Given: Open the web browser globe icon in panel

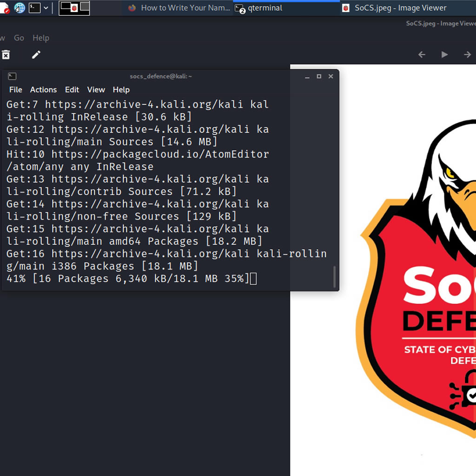Looking at the screenshot, I should pyautogui.click(x=20, y=8).
